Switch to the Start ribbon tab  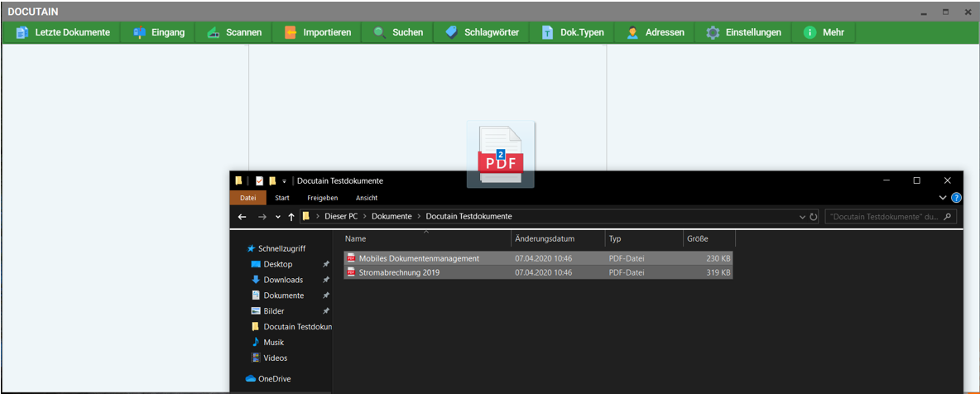[282, 198]
